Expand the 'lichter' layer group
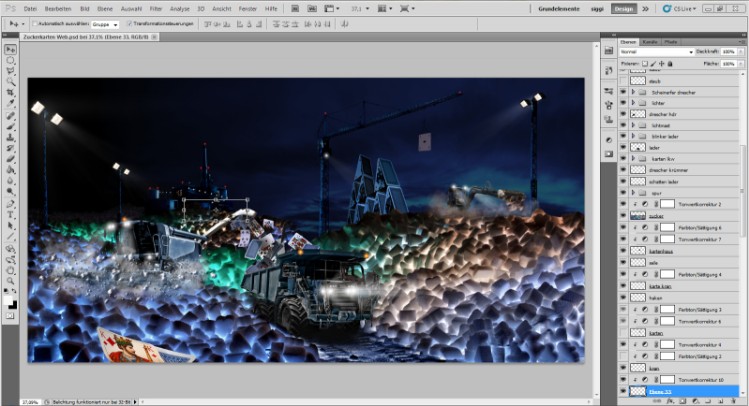This screenshot has height=406, width=749. [x=633, y=102]
